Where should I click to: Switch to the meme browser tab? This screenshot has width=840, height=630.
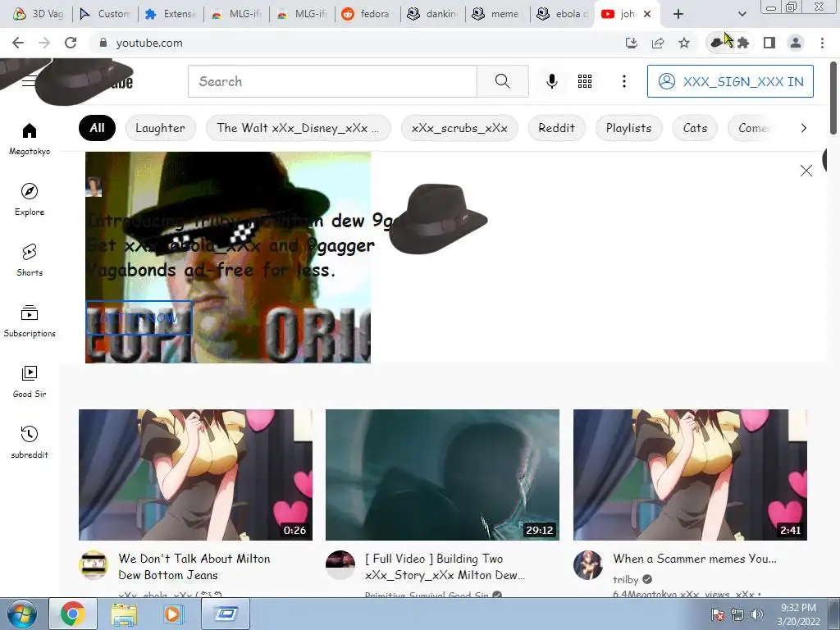(498, 14)
